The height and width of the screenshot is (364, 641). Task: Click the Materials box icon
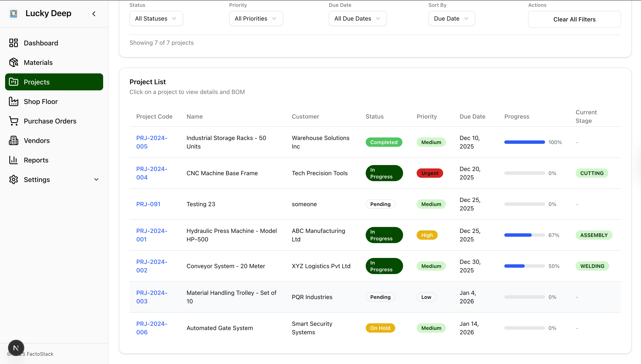(x=14, y=63)
